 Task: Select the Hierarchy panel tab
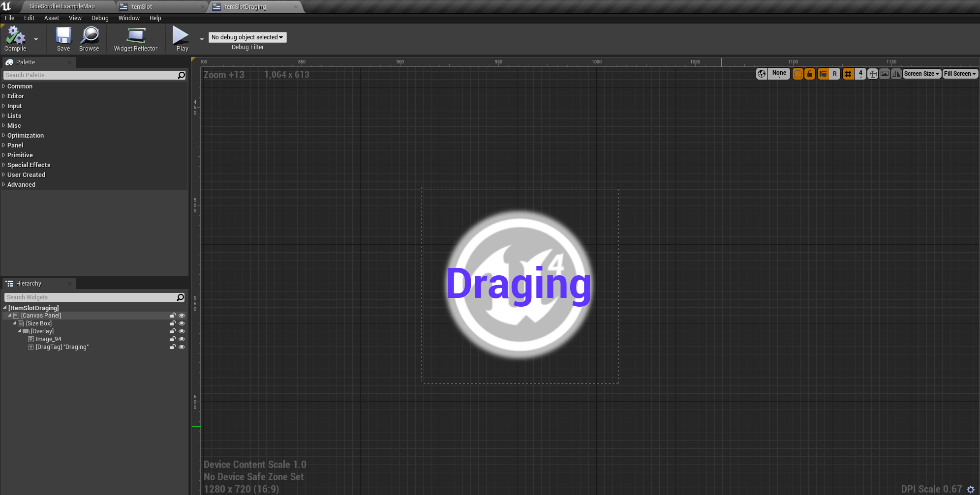click(39, 284)
